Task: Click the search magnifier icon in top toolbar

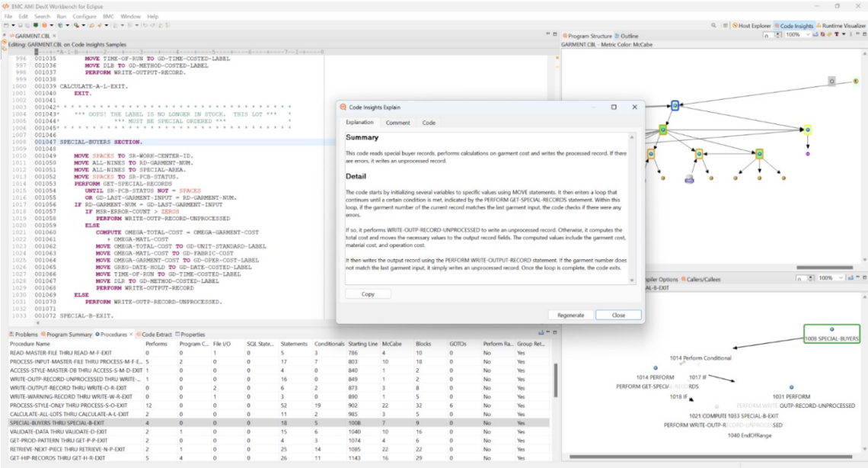Action: point(713,26)
